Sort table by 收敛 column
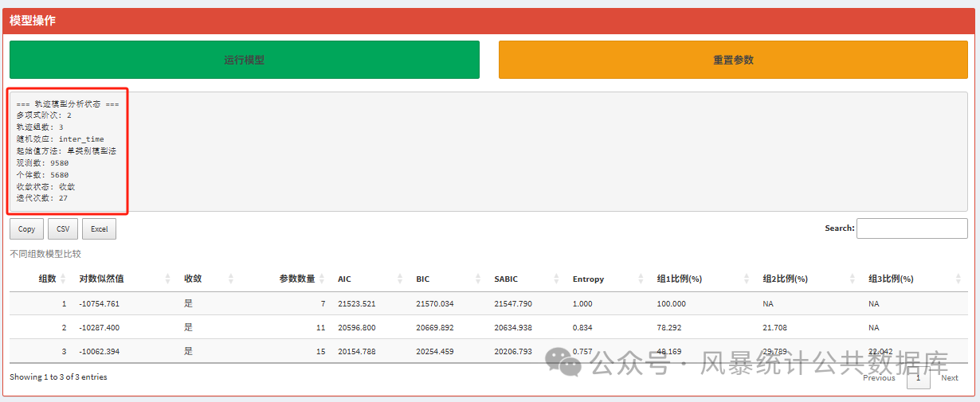Viewport: 980px width, 402px height. tap(207, 279)
